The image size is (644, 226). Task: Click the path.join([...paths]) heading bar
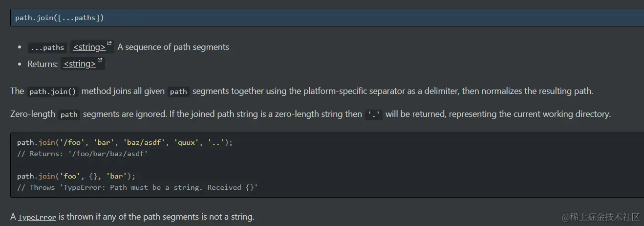327,18
